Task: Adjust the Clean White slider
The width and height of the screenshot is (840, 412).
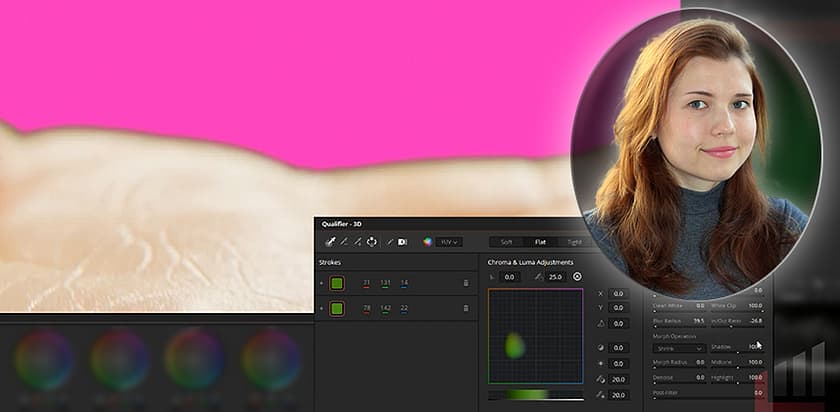Action: pos(679,311)
